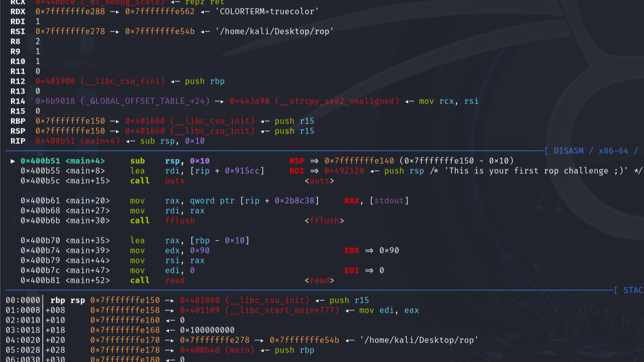Click (__libc_start_main+777) in stack row 01
644x362 pixels.
pos(282,310)
